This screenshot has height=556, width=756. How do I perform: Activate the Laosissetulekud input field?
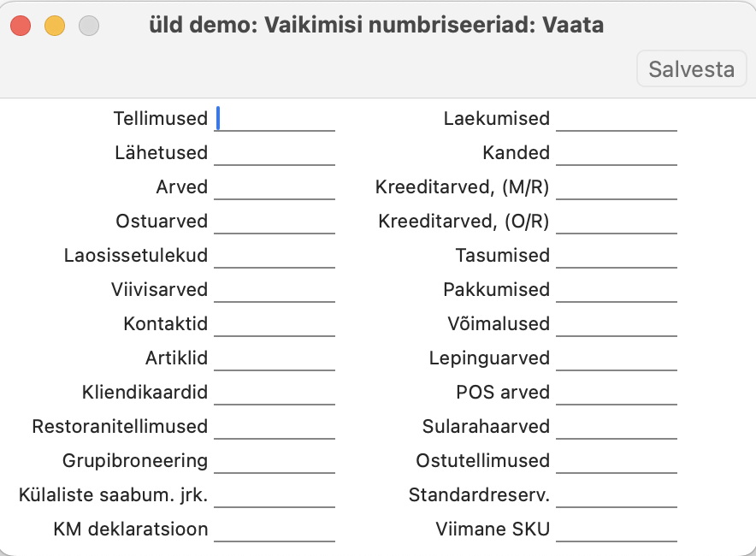[275, 256]
